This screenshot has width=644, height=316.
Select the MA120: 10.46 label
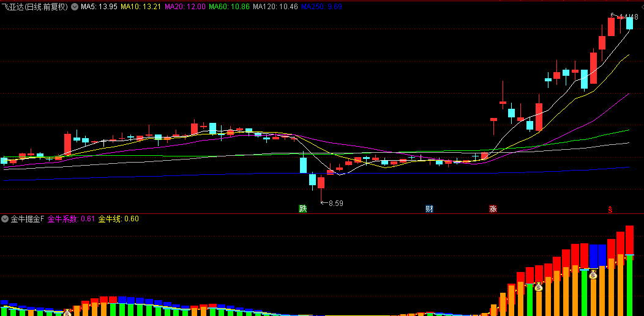(x=275, y=7)
